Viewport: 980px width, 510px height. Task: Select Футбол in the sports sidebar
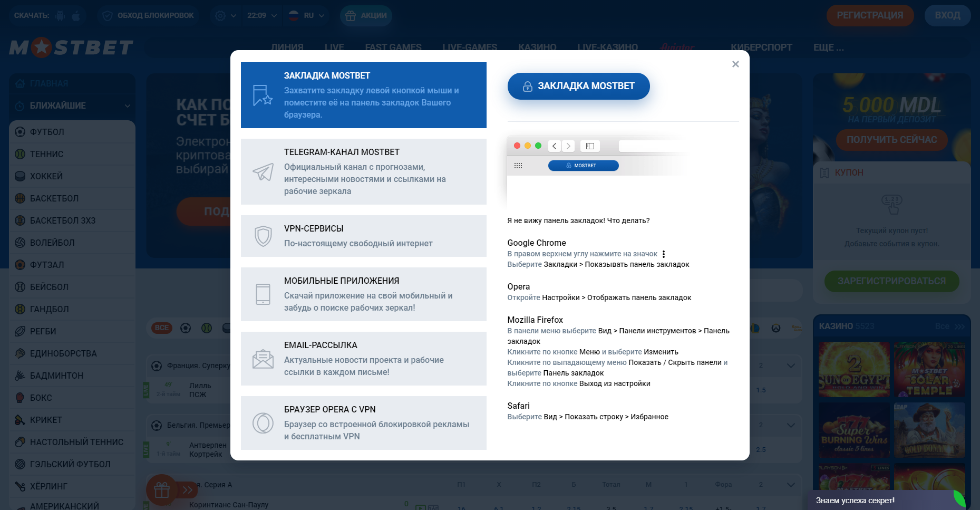coord(72,132)
